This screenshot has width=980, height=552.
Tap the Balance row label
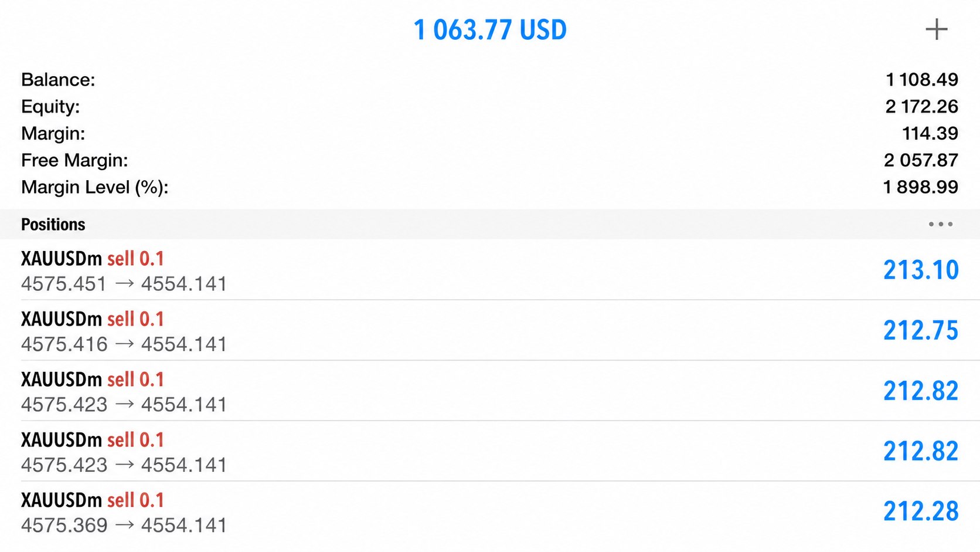58,80
